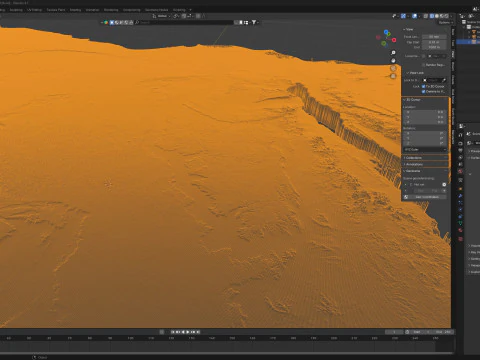The width and height of the screenshot is (480, 360).
Task: Select the highlighted object row in outliner
Action: click(x=468, y=42)
